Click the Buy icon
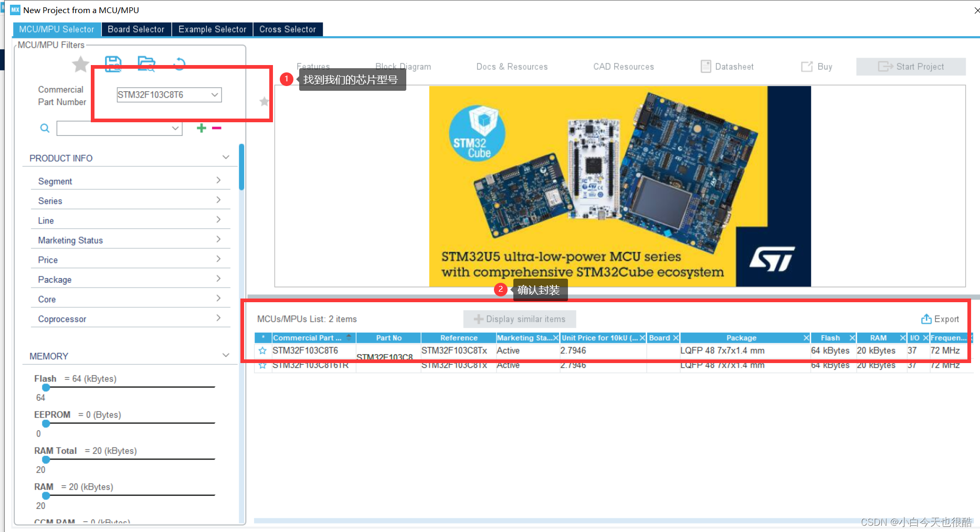 [x=816, y=67]
